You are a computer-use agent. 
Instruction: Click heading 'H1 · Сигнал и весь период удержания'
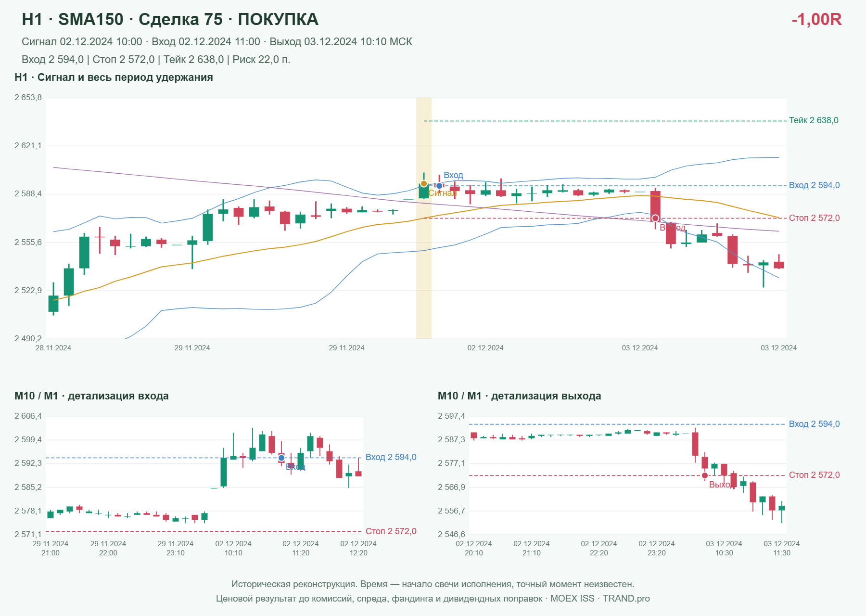(x=114, y=77)
